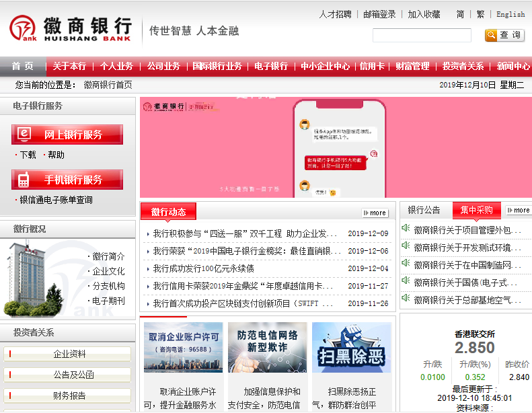Switch language to English

click(510, 14)
